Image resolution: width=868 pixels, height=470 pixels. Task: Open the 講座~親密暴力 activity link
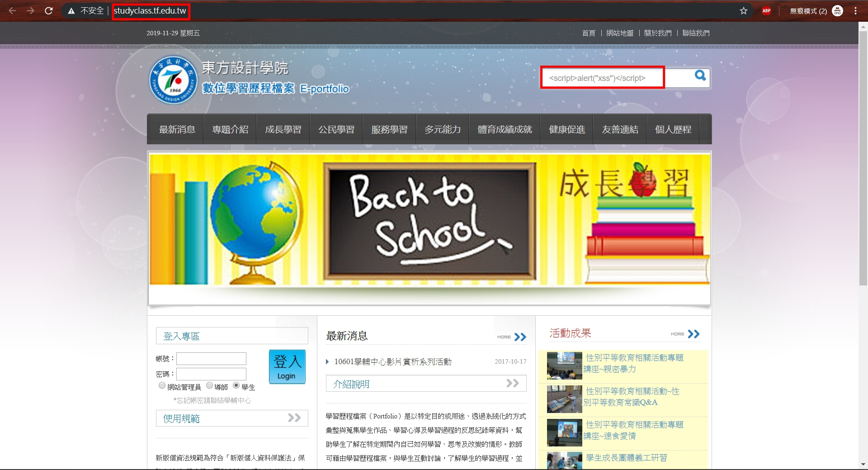pyautogui.click(x=633, y=363)
